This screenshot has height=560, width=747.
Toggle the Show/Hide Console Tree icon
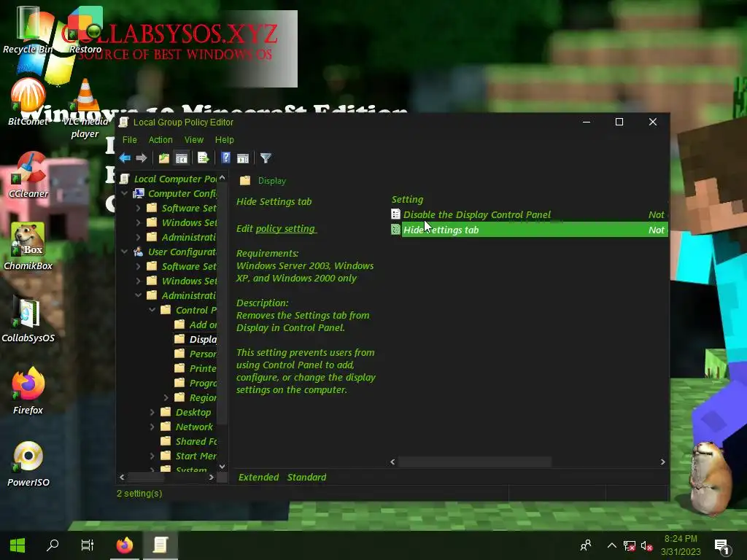click(x=182, y=158)
